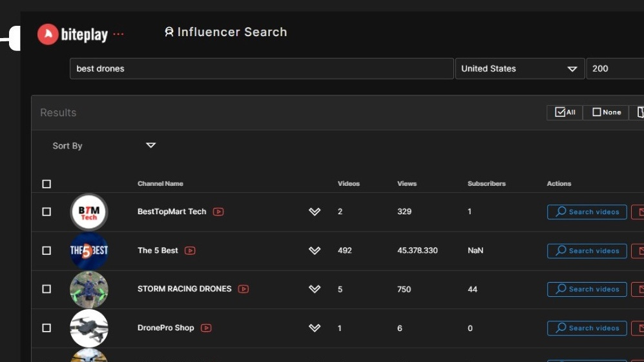Click the 44 subscribers value
Image resolution: width=644 pixels, height=362 pixels.
(x=472, y=289)
